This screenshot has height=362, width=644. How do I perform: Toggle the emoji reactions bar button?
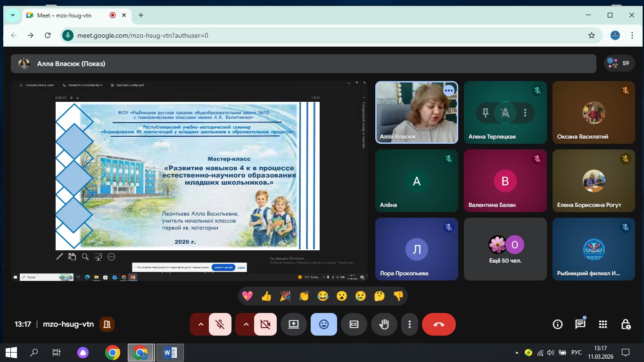click(324, 324)
